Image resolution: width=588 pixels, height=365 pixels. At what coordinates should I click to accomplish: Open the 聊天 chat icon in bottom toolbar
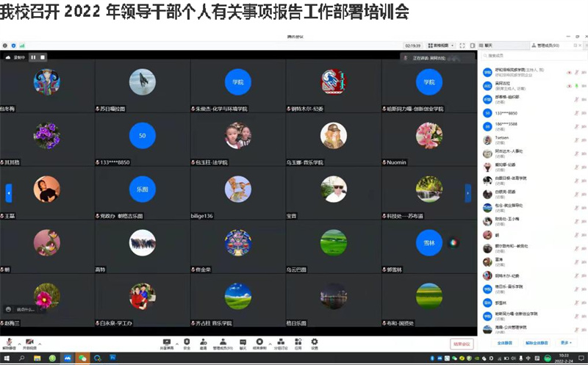pyautogui.click(x=243, y=342)
